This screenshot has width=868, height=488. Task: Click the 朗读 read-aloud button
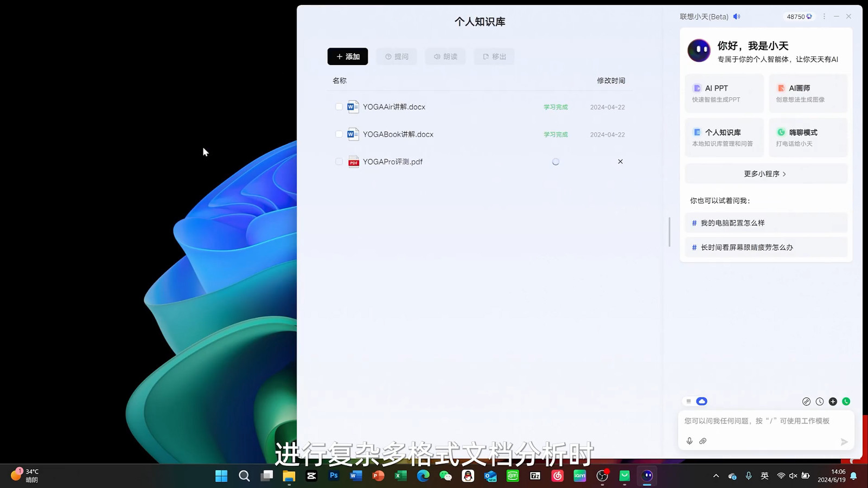click(x=445, y=56)
